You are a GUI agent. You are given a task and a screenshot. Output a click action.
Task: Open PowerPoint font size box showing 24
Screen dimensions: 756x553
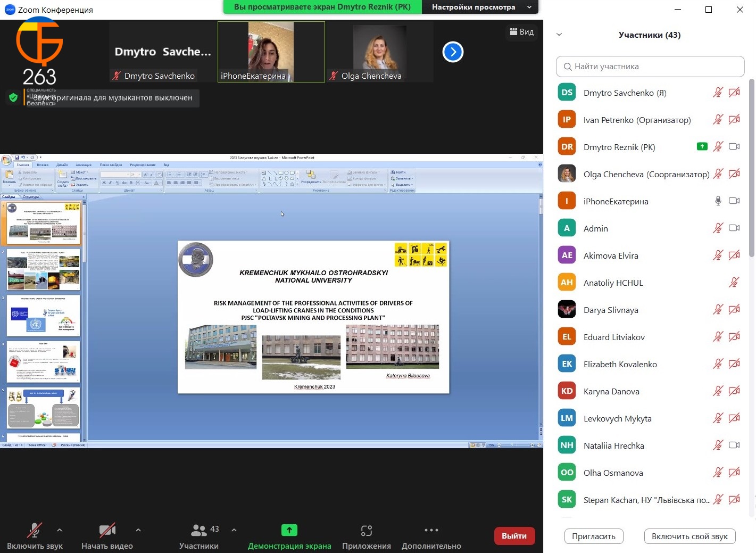(135, 174)
